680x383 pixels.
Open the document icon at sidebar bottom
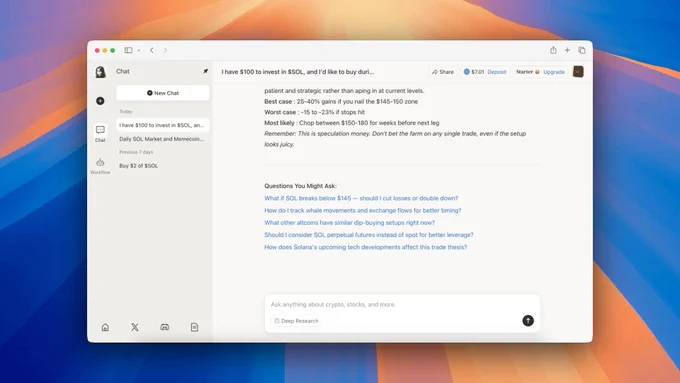[194, 327]
